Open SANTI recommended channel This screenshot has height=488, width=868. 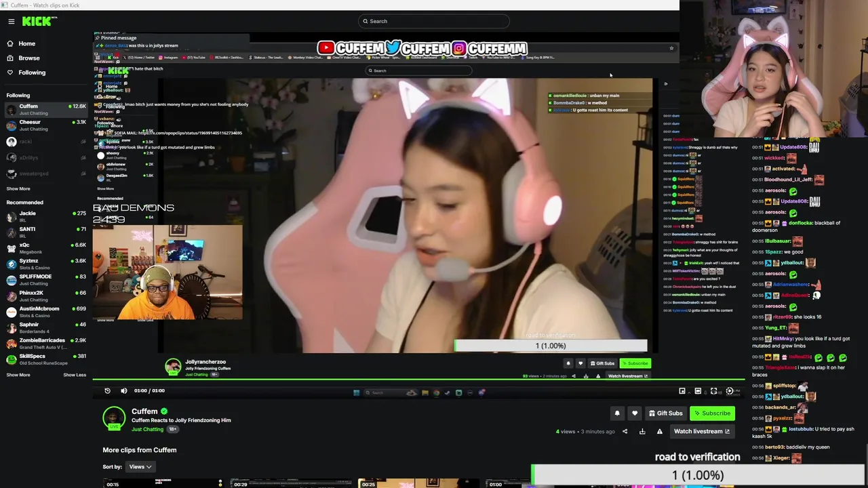coord(46,232)
